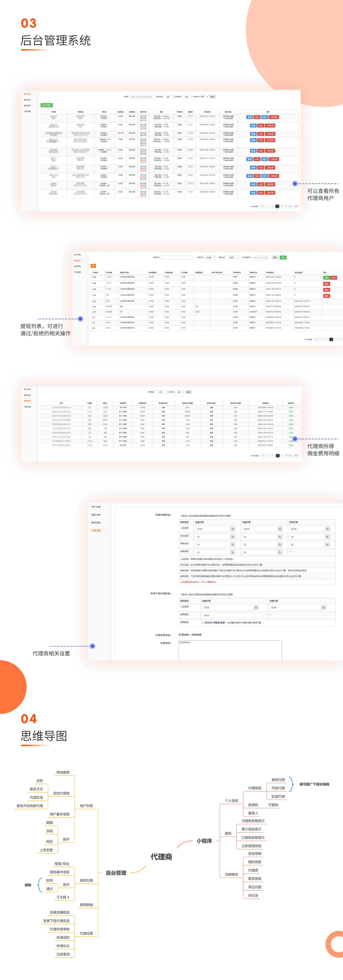Viewport: 343px width, 980px height.
Task: Click page 2 in user list pagination
Action: click(x=281, y=206)
